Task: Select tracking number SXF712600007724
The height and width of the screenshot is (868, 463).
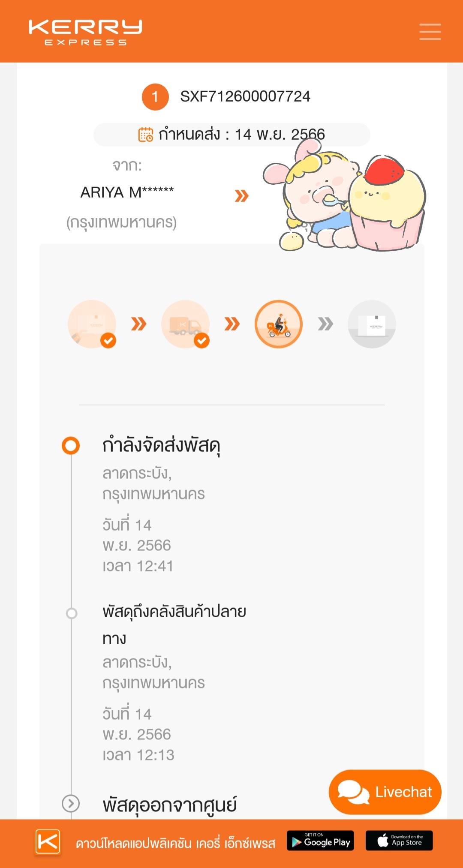Action: [x=245, y=96]
